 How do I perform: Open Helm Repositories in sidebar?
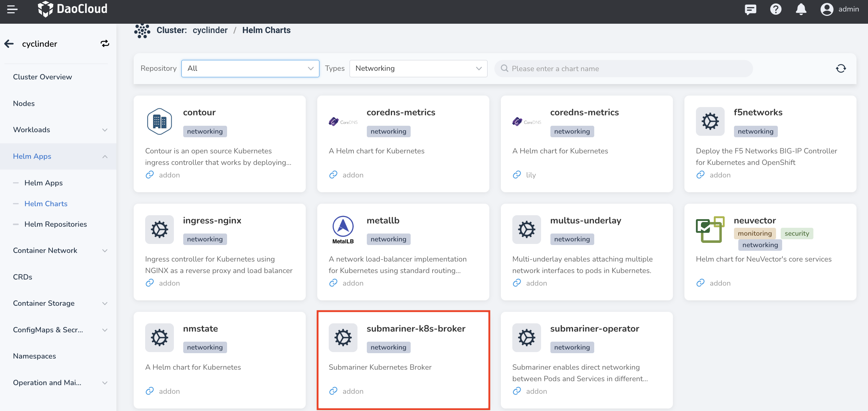pyautogui.click(x=56, y=224)
